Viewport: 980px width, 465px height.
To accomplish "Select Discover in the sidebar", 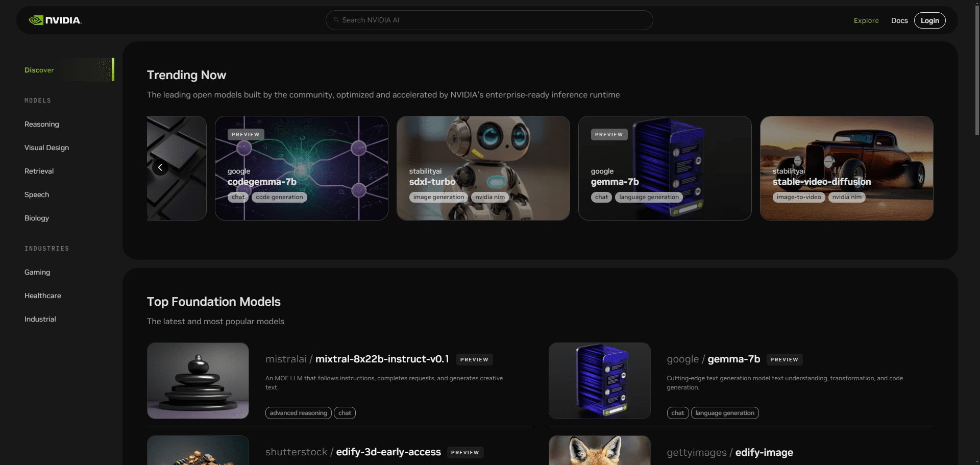I will [x=39, y=70].
